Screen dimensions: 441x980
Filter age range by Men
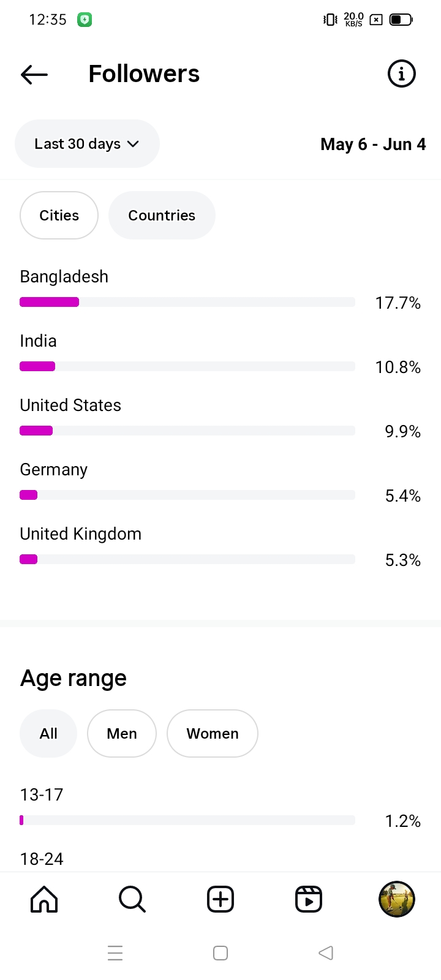click(x=122, y=734)
